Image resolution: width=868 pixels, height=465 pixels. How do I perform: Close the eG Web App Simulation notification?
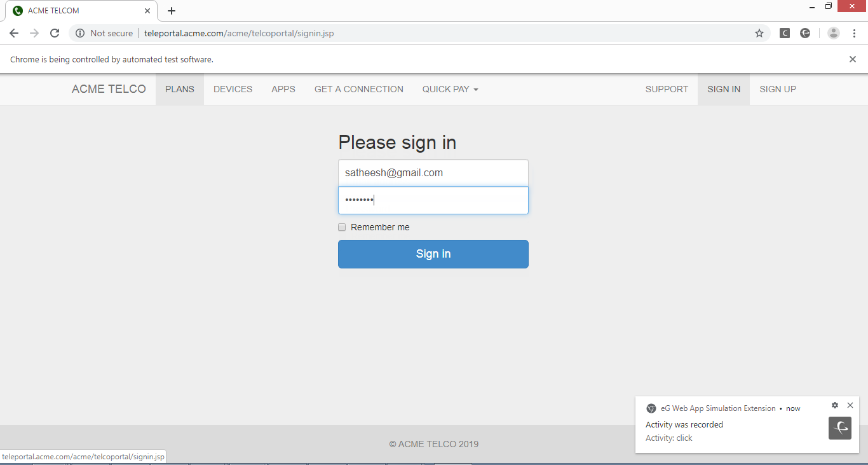(850, 405)
